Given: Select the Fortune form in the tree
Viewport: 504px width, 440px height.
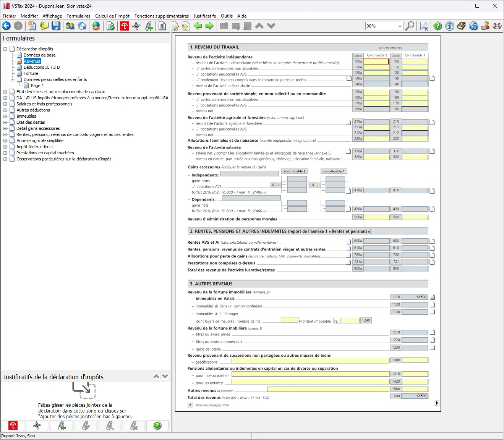Looking at the screenshot, I should [31, 73].
